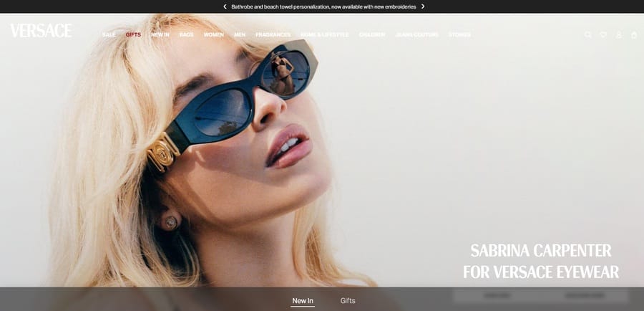Open the NEW IN menu in the header
Image resolution: width=644 pixels, height=311 pixels.
coord(160,35)
